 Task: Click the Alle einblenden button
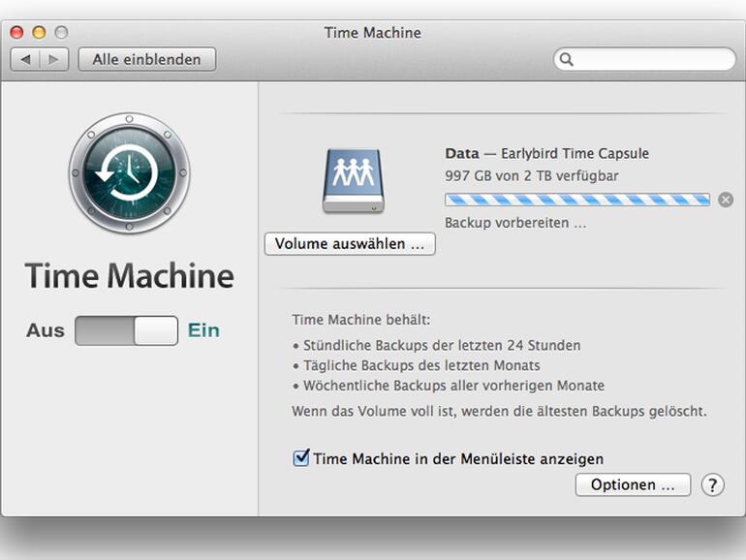(x=147, y=59)
